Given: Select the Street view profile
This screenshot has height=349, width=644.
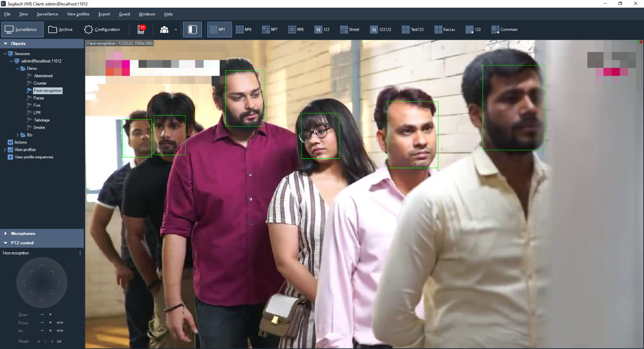Looking at the screenshot, I should coord(349,30).
